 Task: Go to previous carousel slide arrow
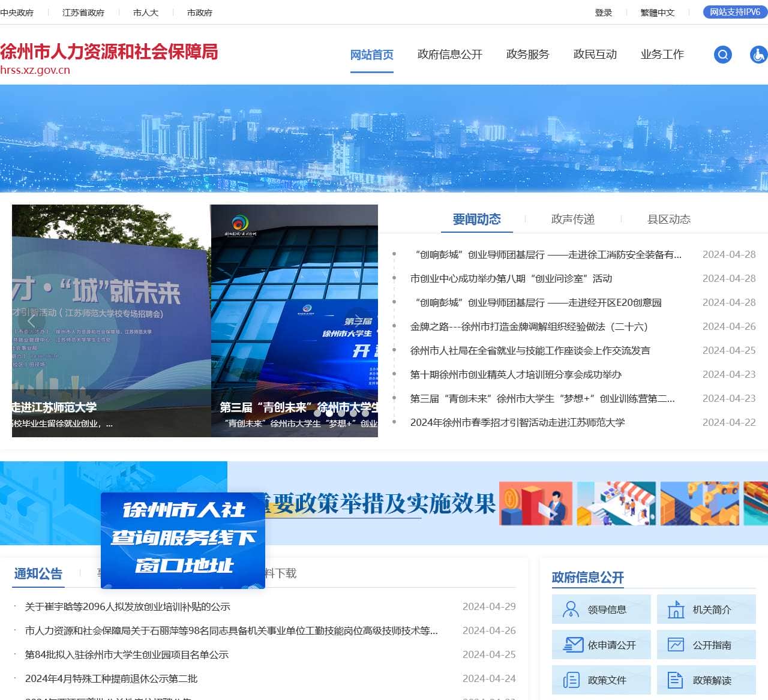pyautogui.click(x=31, y=322)
